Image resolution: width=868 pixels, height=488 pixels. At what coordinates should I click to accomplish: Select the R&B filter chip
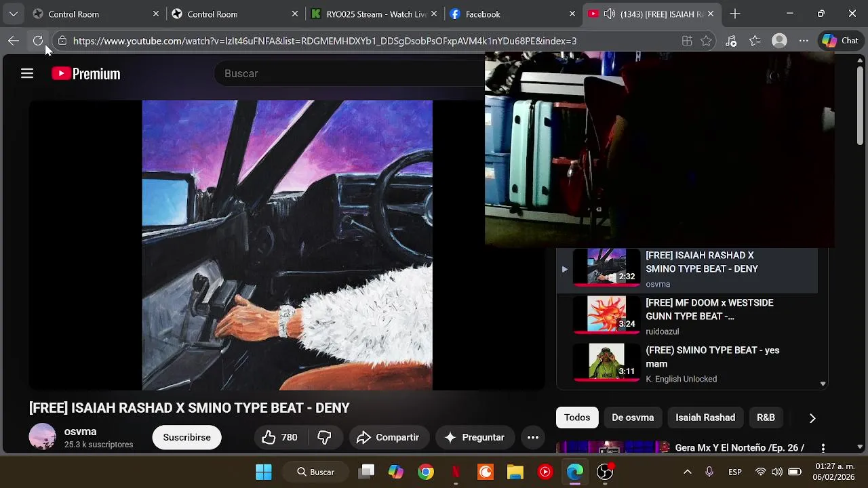(x=766, y=418)
